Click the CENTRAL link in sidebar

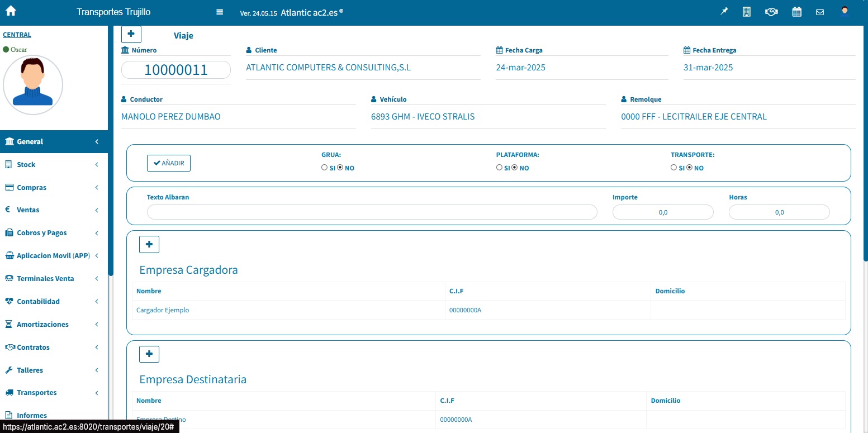[x=17, y=35]
